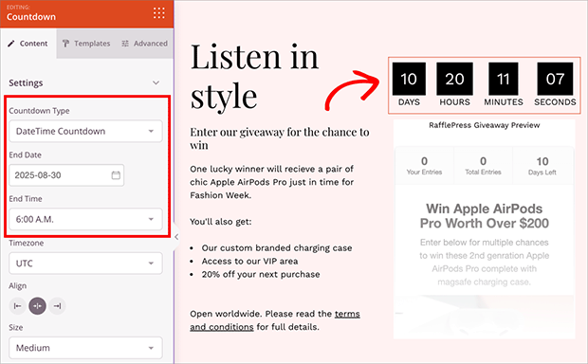Click the 'One lucky winner' paragraph
This screenshot has height=364, width=588.
(x=272, y=182)
